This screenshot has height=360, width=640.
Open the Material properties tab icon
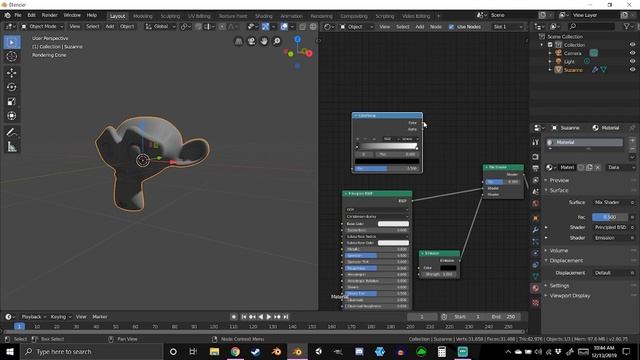point(536,288)
